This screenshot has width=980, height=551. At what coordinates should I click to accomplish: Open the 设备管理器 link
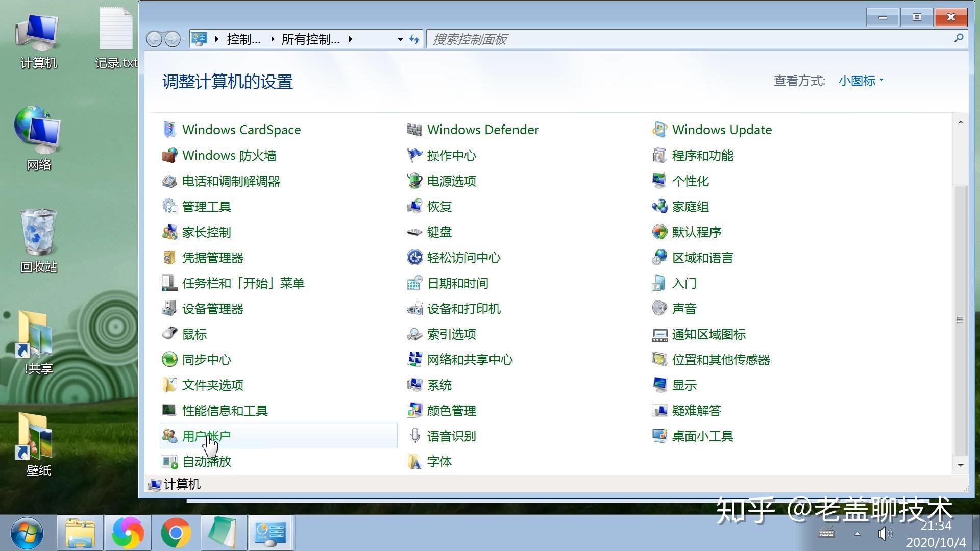coord(213,309)
